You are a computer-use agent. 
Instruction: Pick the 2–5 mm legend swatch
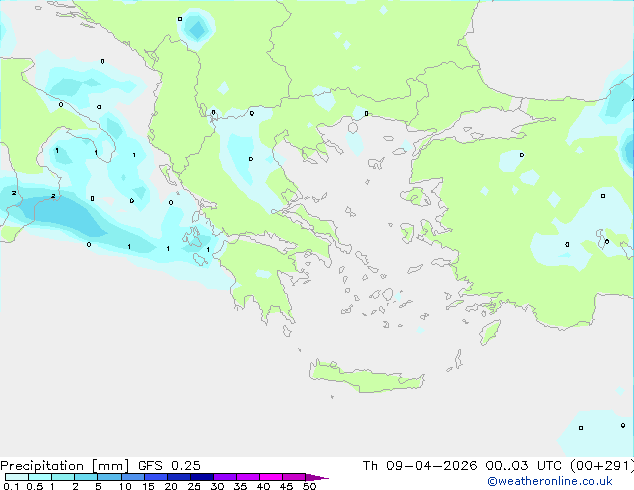(86, 477)
